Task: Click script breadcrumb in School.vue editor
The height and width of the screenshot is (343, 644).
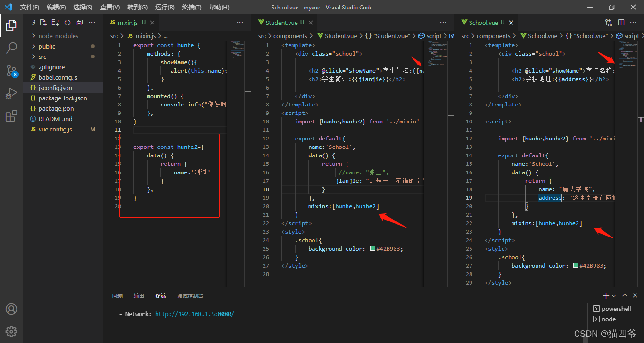Action: (627, 36)
